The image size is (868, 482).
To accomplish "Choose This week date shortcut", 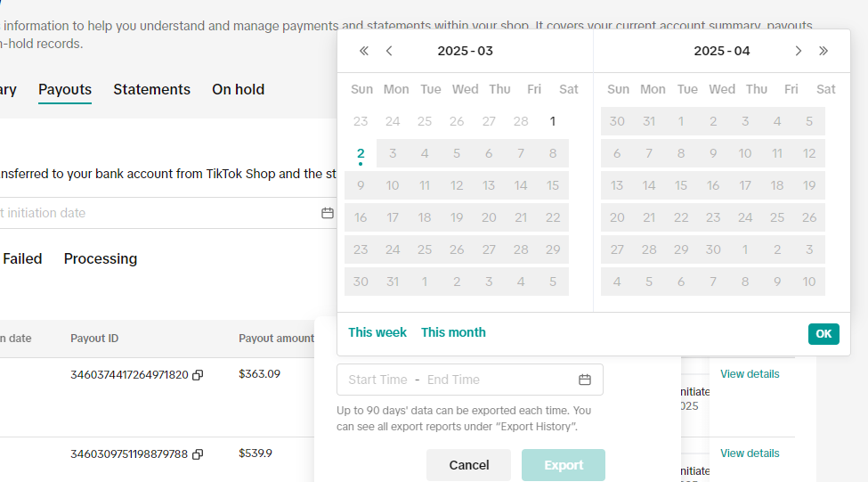I will (x=377, y=332).
